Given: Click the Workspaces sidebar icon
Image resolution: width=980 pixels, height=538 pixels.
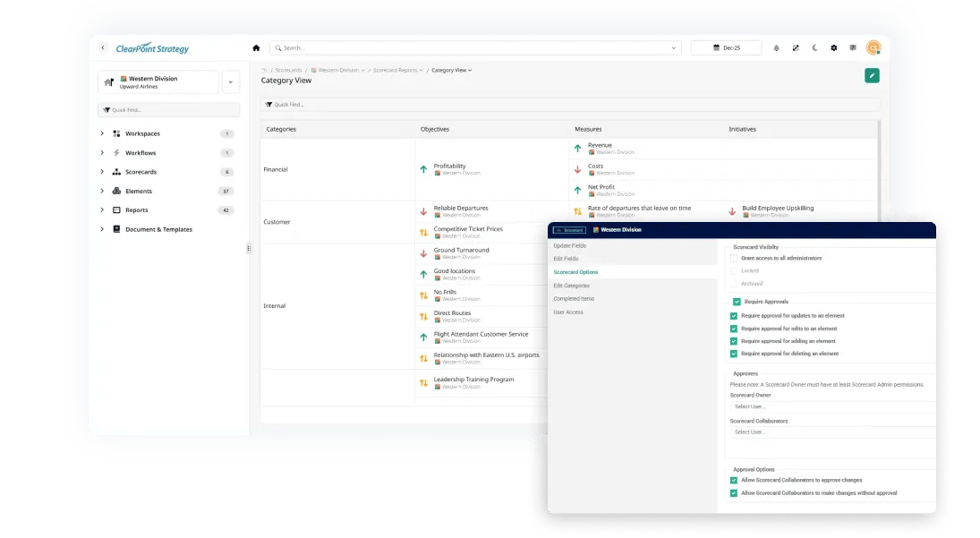Looking at the screenshot, I should 116,133.
